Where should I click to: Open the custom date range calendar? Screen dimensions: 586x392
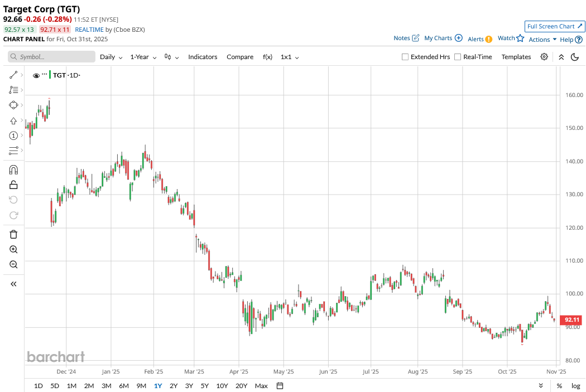(x=280, y=386)
